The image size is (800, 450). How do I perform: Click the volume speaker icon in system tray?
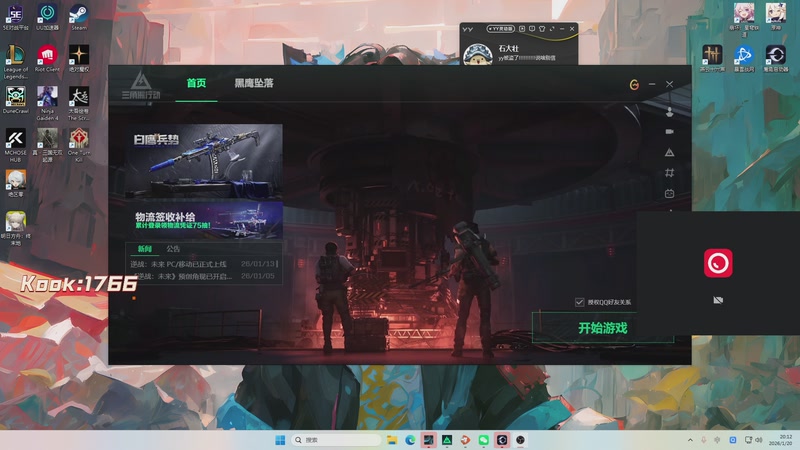tap(759, 440)
